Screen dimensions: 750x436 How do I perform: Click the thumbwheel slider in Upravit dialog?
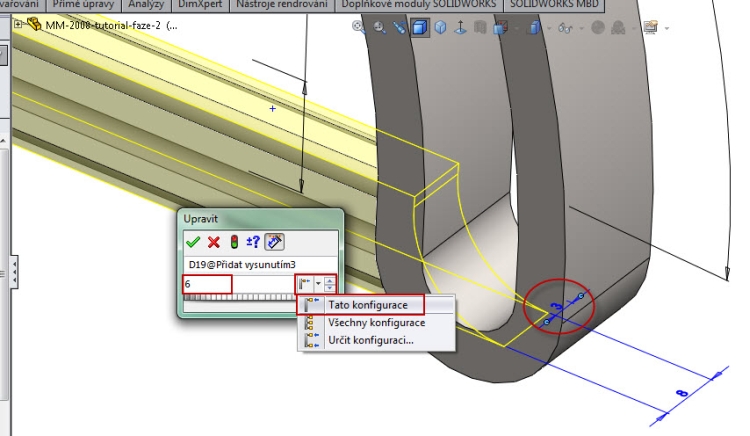coord(239,297)
